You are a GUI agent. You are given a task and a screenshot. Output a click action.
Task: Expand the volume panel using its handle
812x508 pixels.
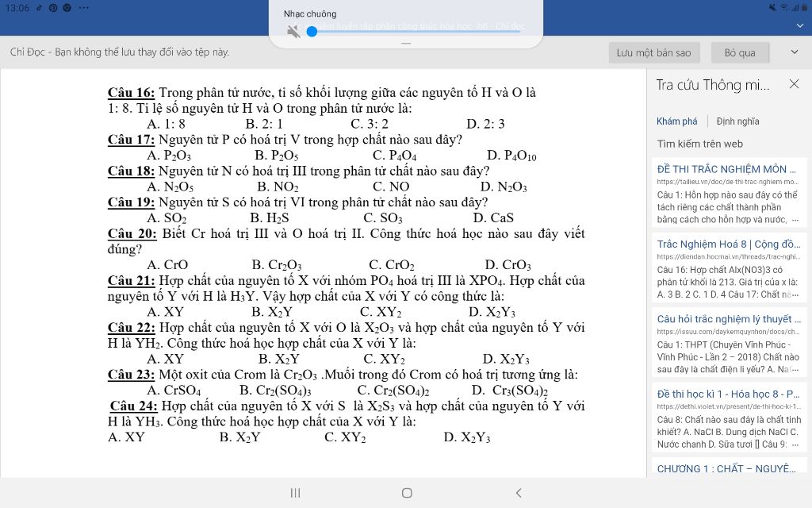[406, 44]
